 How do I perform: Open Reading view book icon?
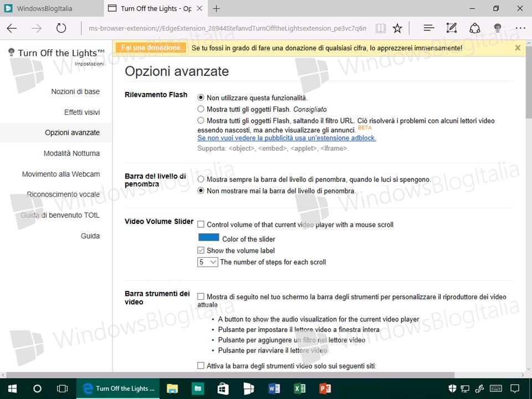pos(381,28)
